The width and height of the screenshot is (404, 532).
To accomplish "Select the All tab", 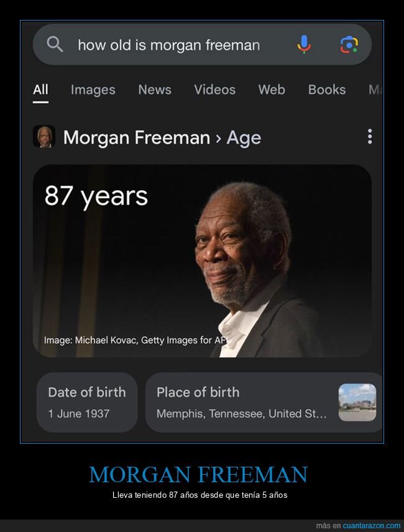I will pos(40,90).
